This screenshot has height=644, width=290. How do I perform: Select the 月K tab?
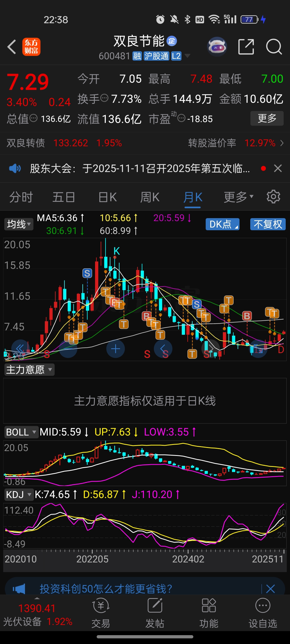pos(193,197)
